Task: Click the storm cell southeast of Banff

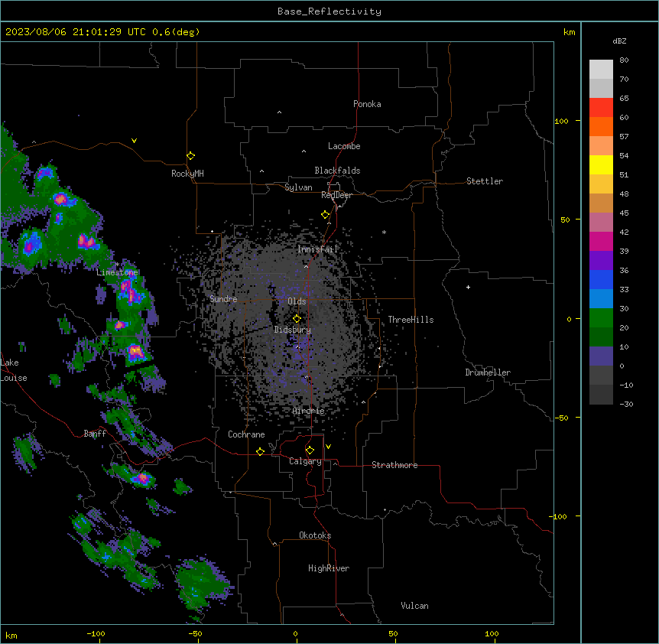Action: [141, 478]
